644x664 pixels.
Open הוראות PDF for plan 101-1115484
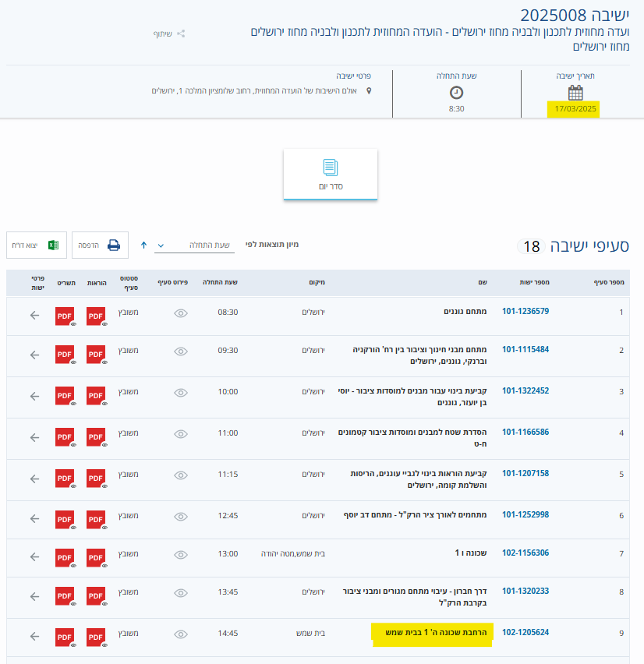96,355
